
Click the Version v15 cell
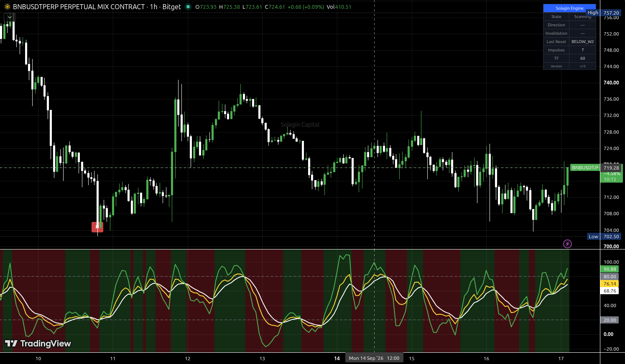tap(582, 66)
